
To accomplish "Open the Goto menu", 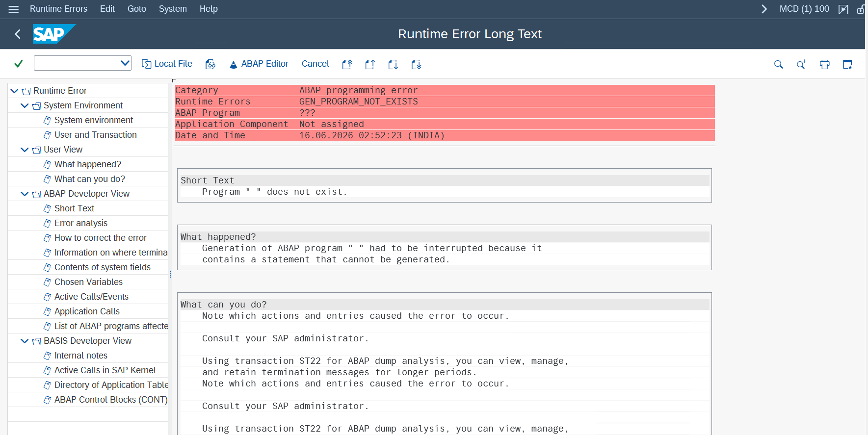I will click(x=137, y=9).
